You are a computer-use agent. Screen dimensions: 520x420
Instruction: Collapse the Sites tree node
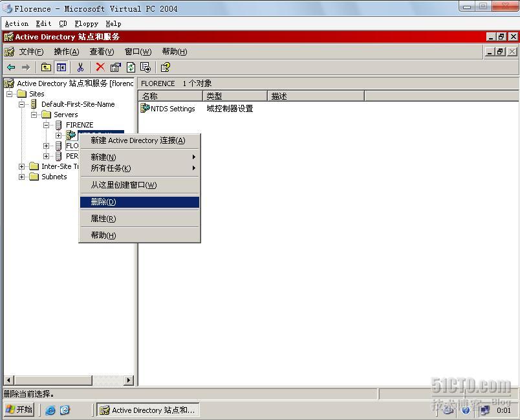9,94
